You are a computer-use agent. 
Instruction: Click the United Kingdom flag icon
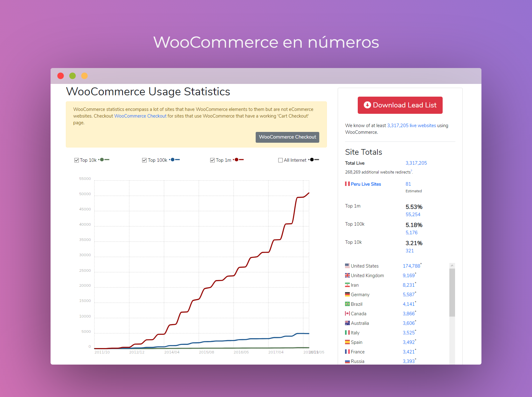point(347,275)
